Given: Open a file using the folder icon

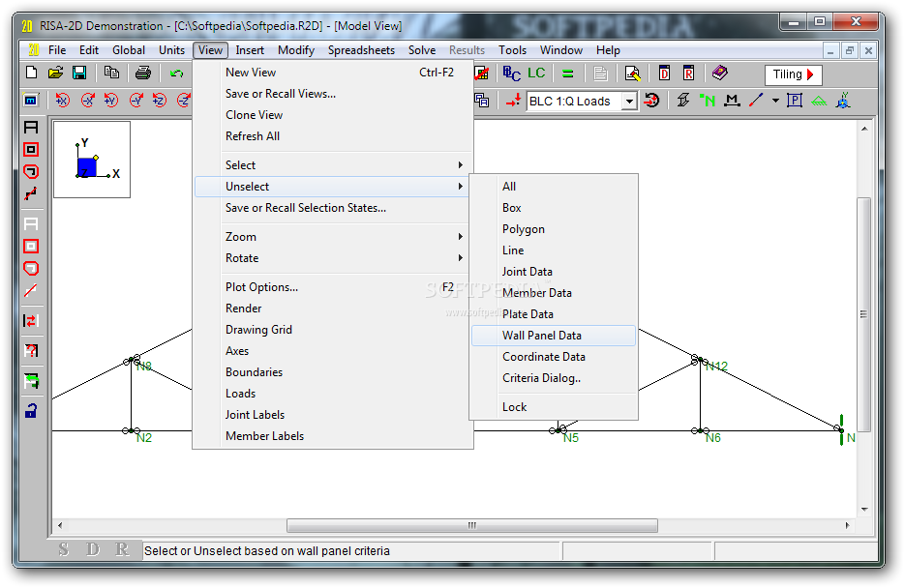Looking at the screenshot, I should tap(55, 73).
